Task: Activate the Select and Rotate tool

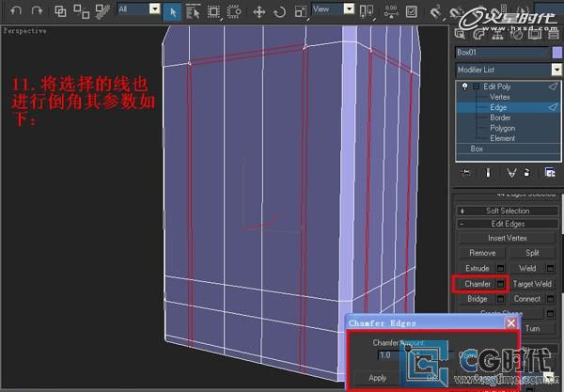Action: [x=279, y=12]
